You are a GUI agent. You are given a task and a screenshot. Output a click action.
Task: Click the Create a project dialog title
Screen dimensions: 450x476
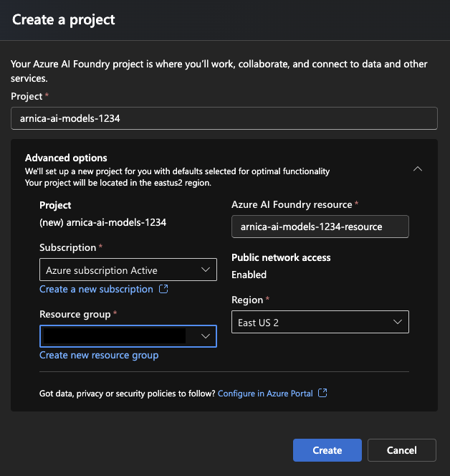pos(64,19)
